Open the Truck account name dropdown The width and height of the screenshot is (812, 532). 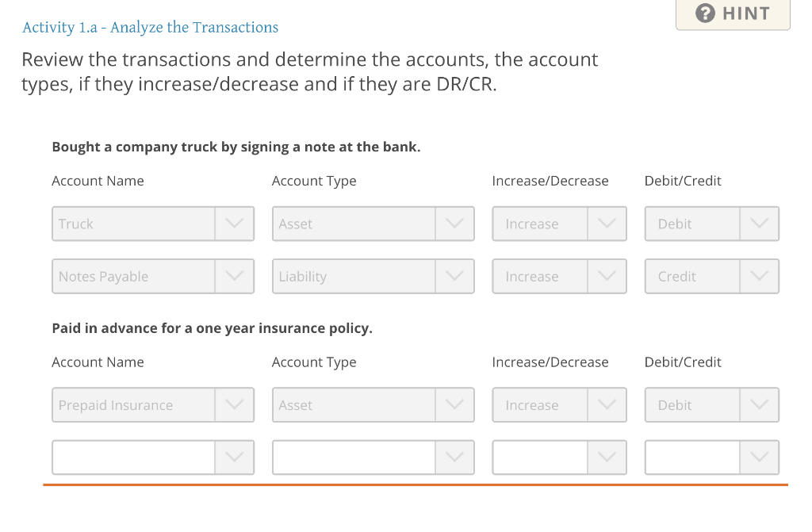[x=235, y=224]
